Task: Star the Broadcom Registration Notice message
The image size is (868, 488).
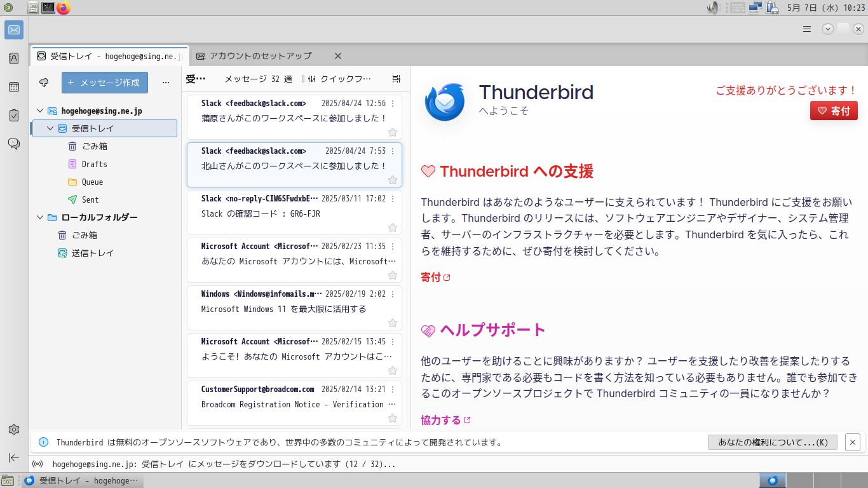Action: click(x=393, y=418)
